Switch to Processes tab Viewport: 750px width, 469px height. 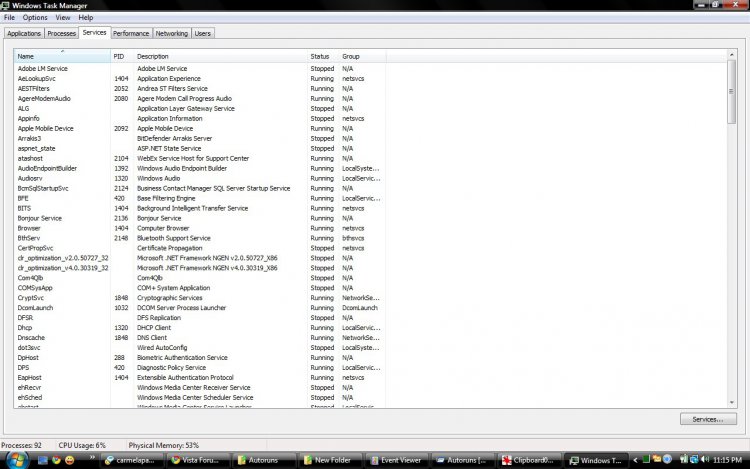(x=61, y=33)
